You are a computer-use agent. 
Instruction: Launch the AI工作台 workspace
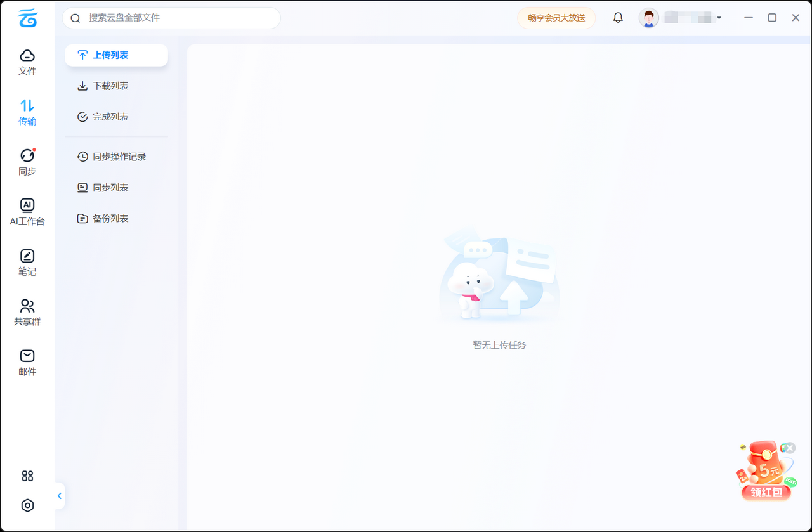pyautogui.click(x=27, y=212)
